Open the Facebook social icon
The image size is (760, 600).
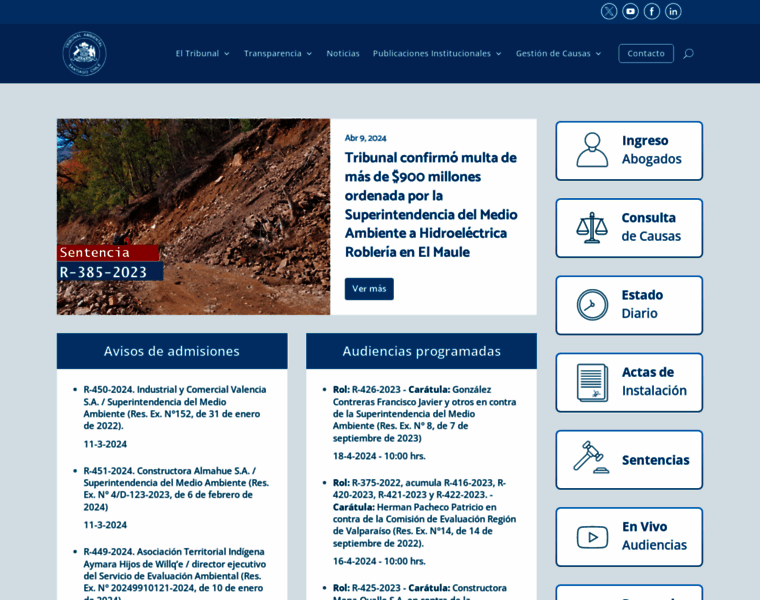tap(652, 11)
